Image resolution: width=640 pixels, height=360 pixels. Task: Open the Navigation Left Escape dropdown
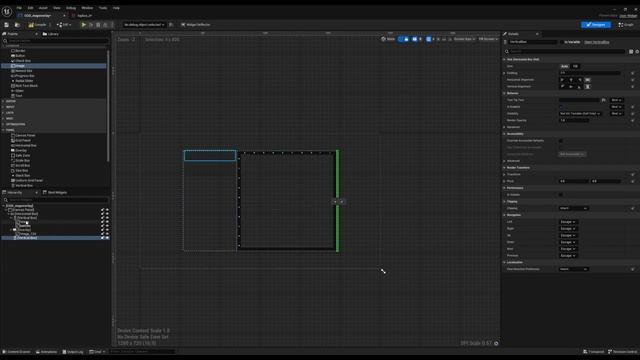[x=568, y=222]
